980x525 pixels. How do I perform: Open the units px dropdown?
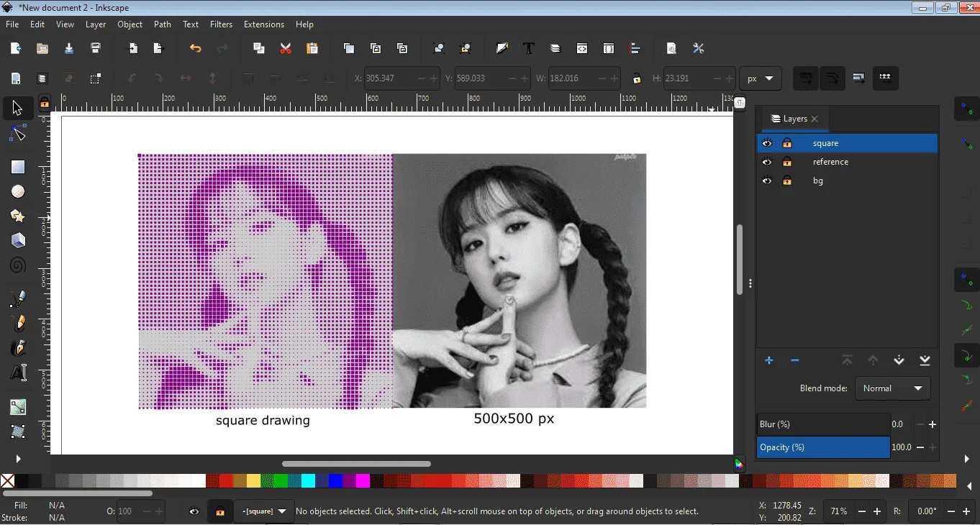click(x=761, y=78)
